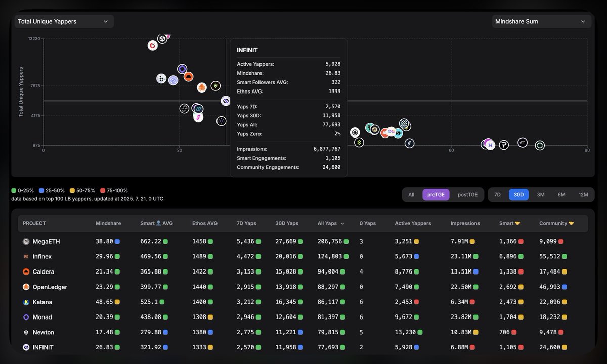Screen dimensions: 607x364
Task: Switch time range to 3M
Action: [541, 195]
